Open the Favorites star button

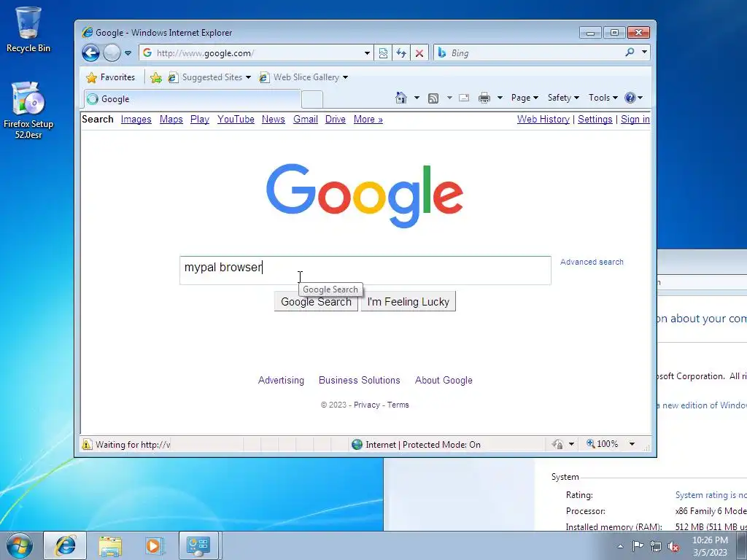110,77
